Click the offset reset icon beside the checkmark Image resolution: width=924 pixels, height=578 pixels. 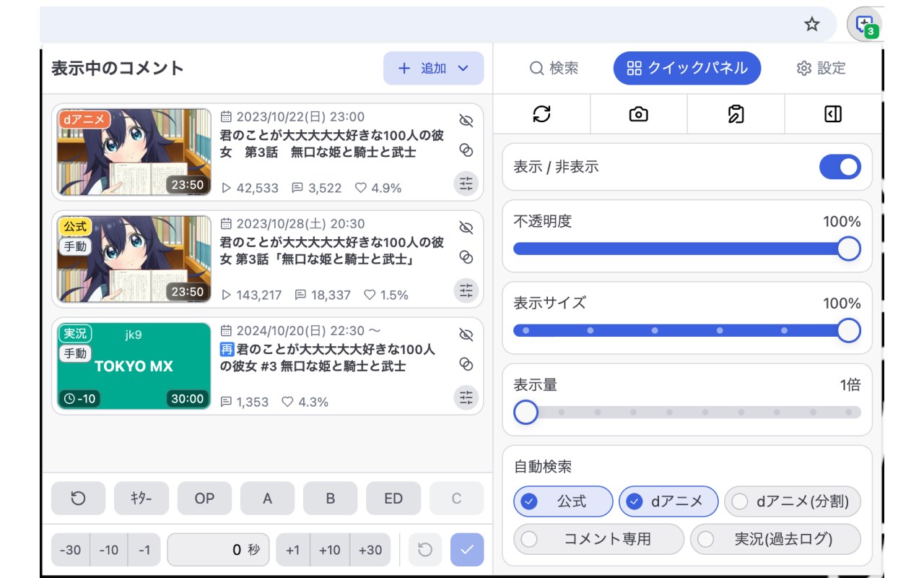click(x=425, y=550)
